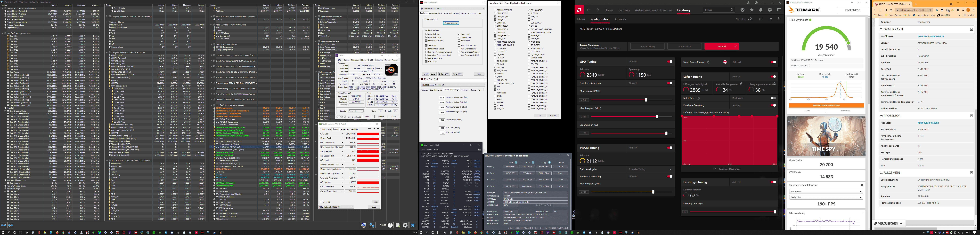Click ERGEBNIS ONLINE VERGLEICHEN in 3DMark
The width and height of the screenshot is (980, 235).
click(x=826, y=105)
